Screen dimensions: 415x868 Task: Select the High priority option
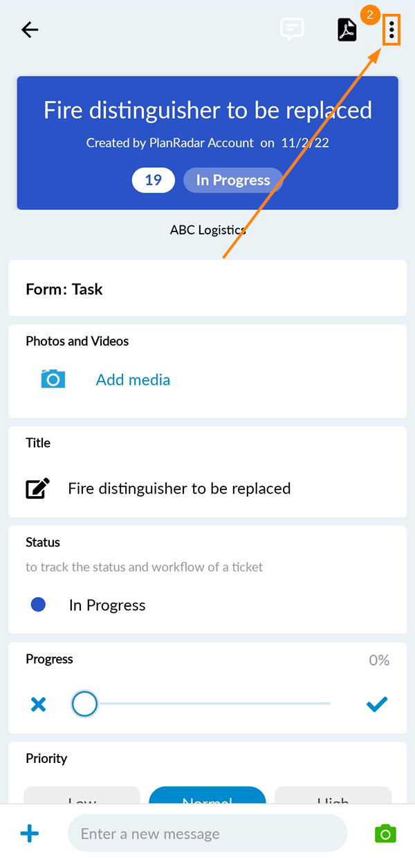tap(333, 798)
